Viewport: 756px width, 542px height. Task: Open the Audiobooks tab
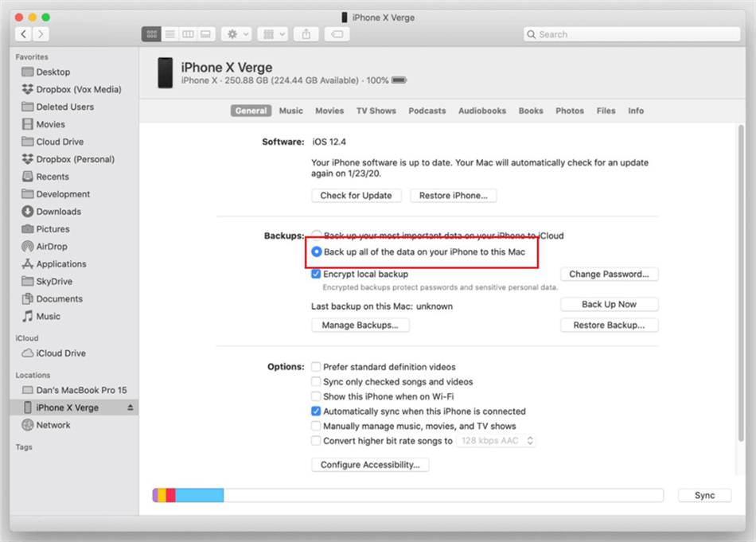482,111
